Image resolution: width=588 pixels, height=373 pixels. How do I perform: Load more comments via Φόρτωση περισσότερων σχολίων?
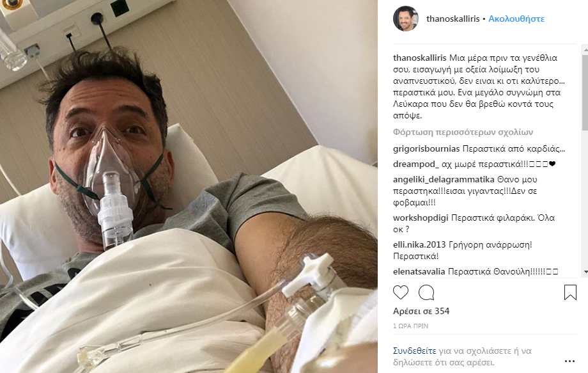point(463,132)
